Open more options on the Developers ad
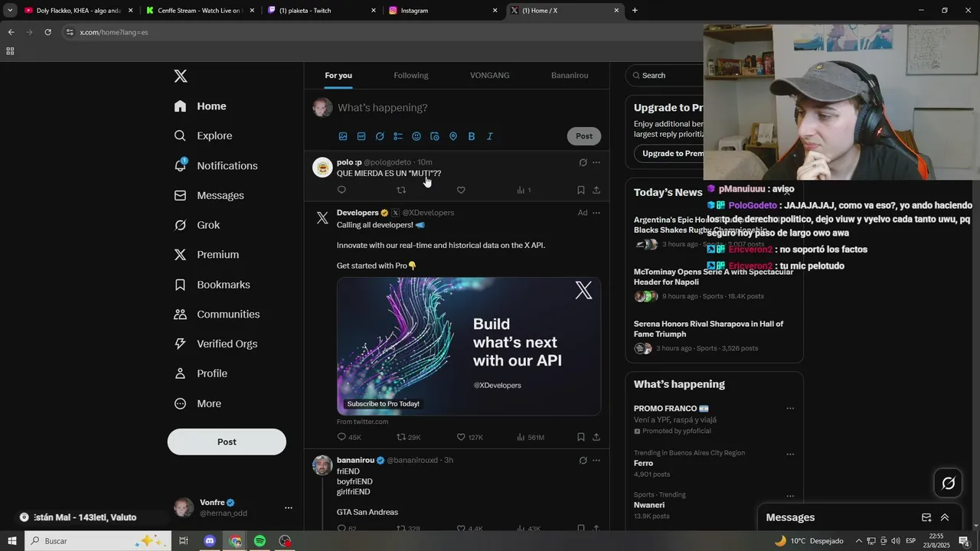This screenshot has width=980, height=551. (x=596, y=213)
